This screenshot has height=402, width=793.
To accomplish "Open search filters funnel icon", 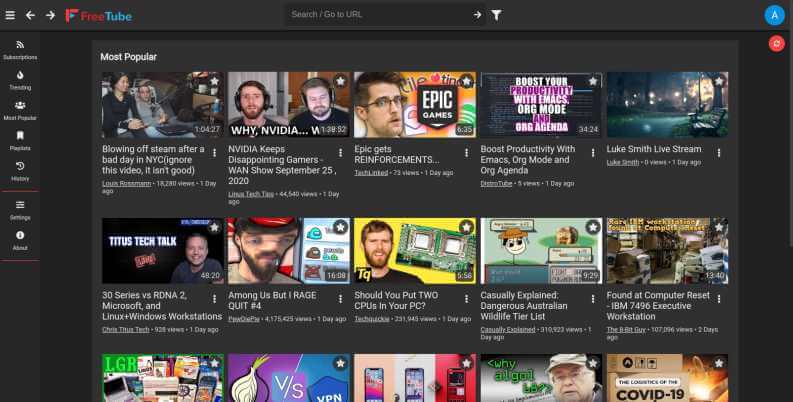I will pos(497,15).
